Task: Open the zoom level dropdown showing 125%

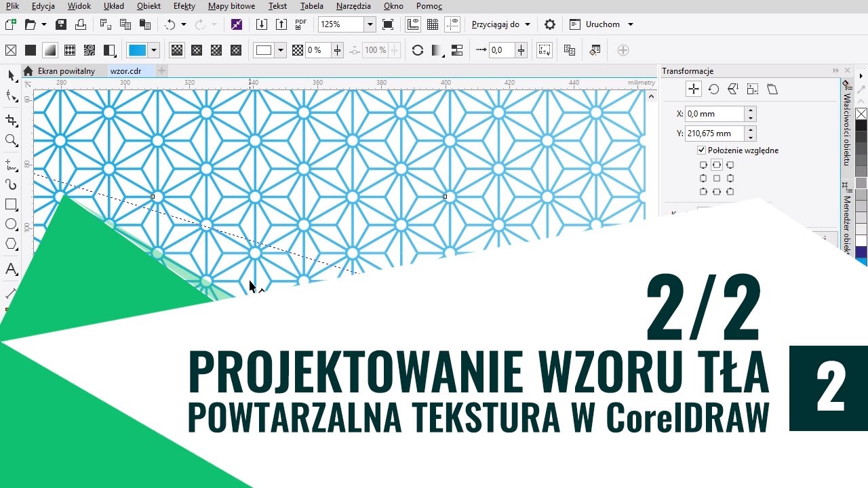Action: click(370, 24)
